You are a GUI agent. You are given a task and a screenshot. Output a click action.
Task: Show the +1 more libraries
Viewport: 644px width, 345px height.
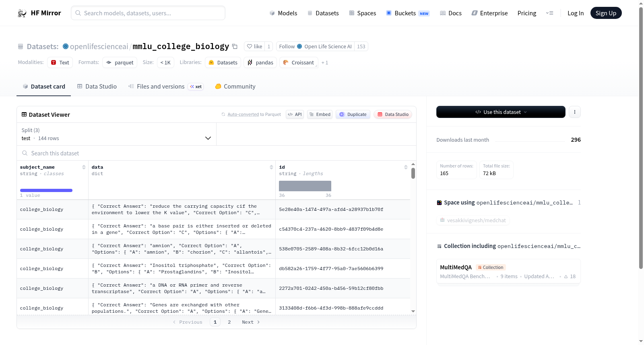[x=325, y=63]
